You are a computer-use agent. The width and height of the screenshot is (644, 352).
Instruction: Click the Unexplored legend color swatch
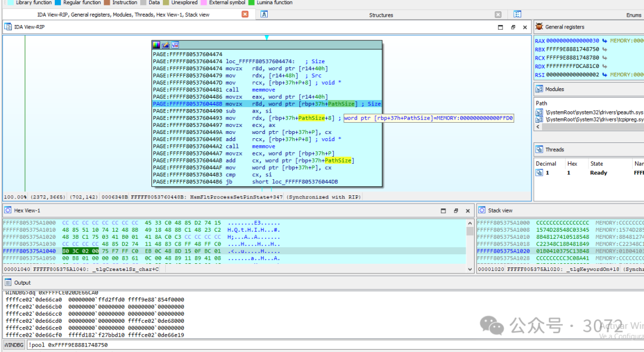coord(166,2)
